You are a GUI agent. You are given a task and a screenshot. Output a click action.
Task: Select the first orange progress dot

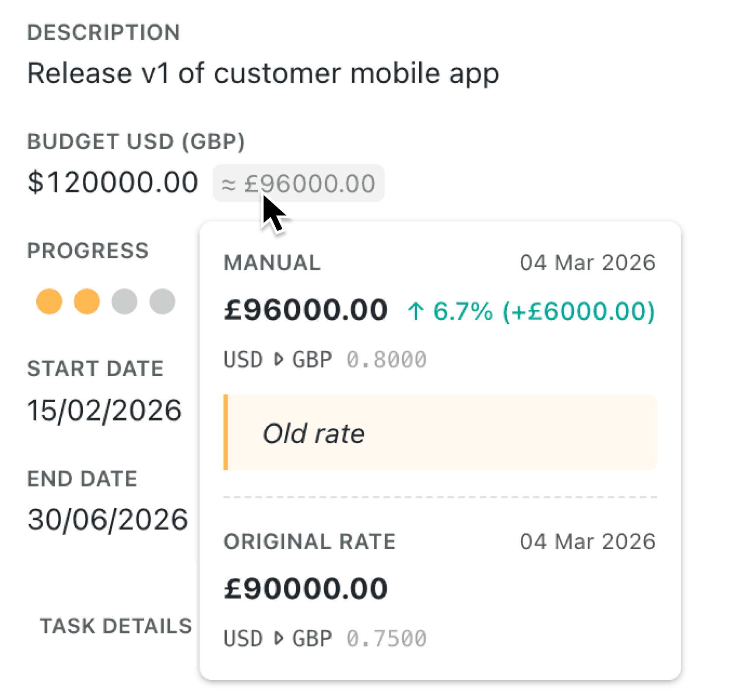click(x=49, y=301)
